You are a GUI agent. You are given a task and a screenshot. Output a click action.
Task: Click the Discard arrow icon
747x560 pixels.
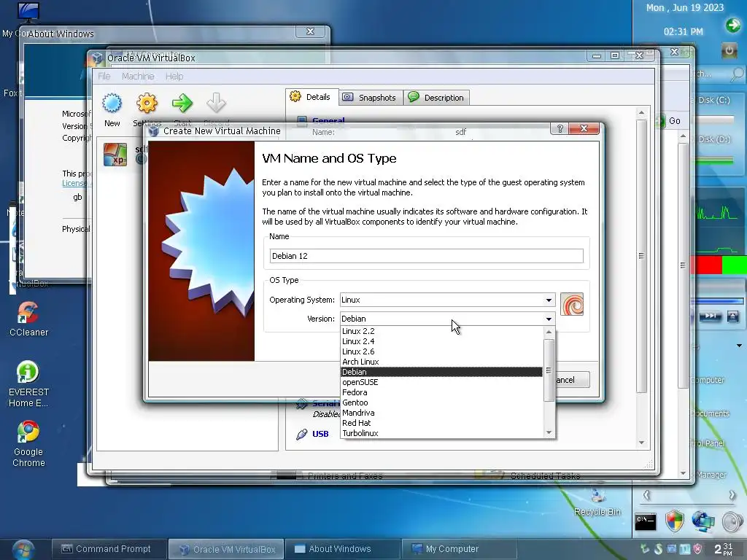[x=216, y=103]
